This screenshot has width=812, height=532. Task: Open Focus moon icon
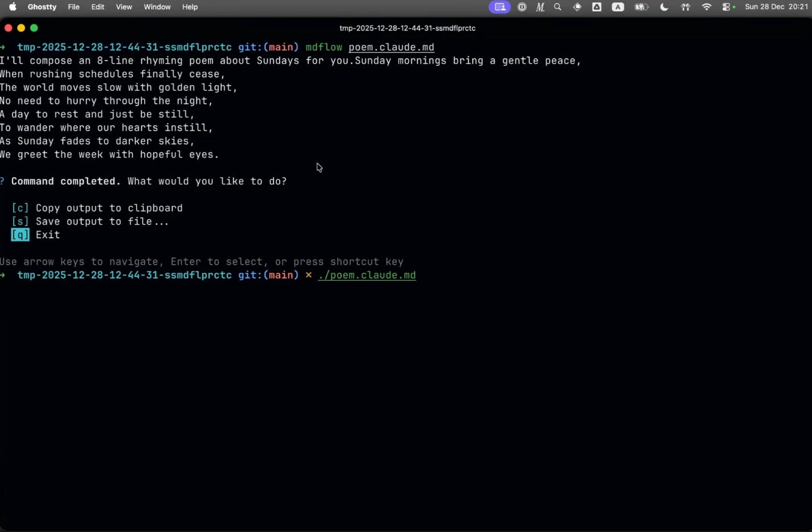(x=664, y=7)
